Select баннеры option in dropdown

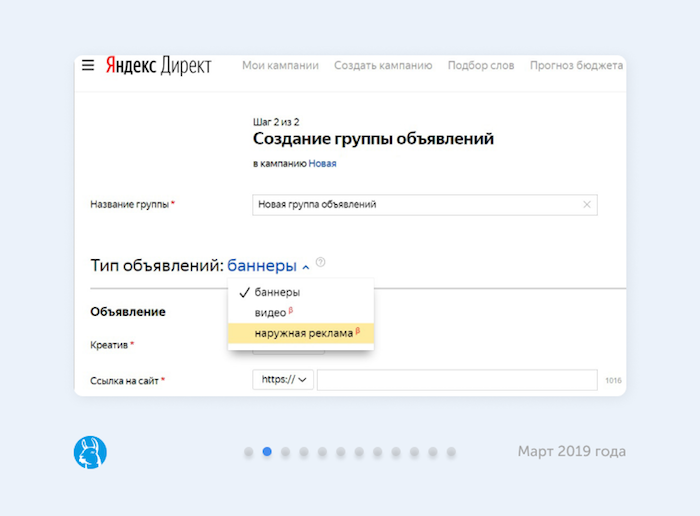300,292
